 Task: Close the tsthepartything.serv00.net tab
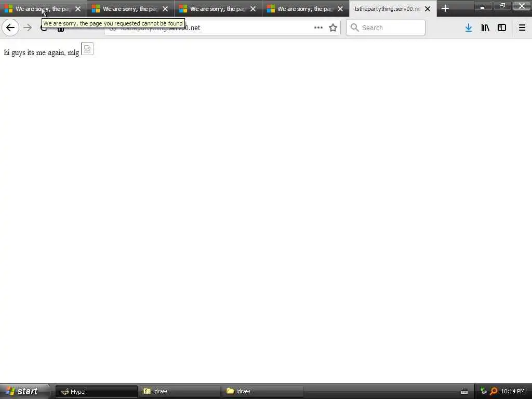tap(428, 9)
